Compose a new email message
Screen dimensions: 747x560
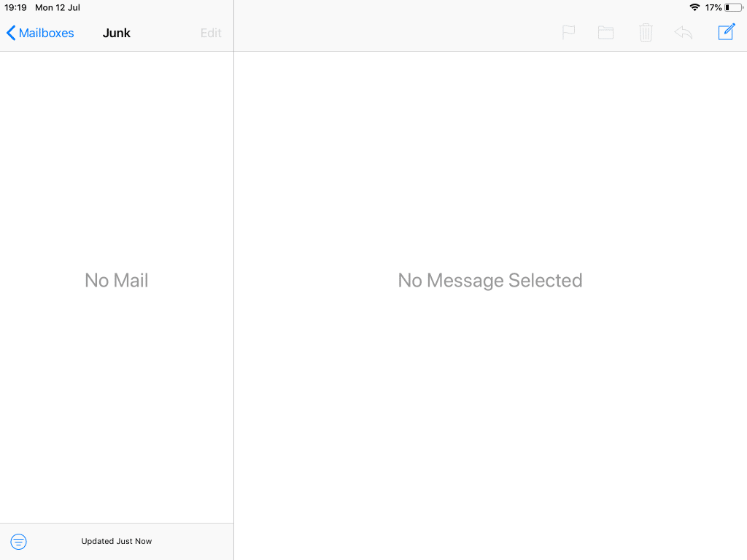click(x=726, y=32)
